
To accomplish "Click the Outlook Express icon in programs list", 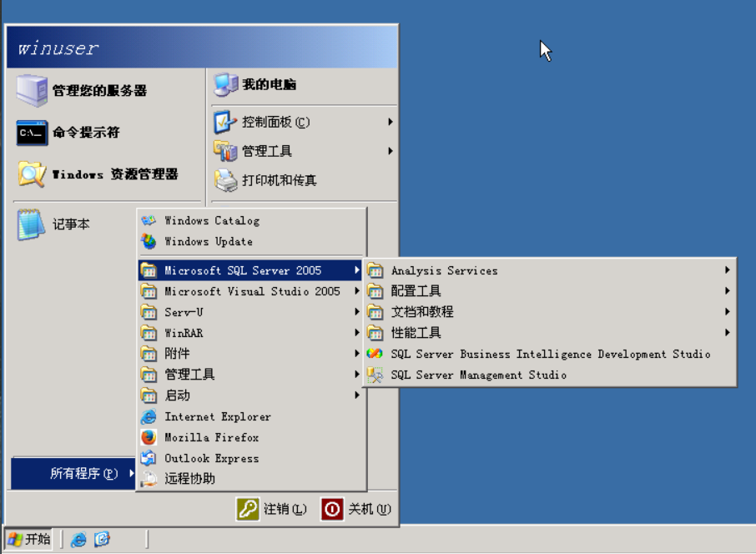I will point(149,458).
